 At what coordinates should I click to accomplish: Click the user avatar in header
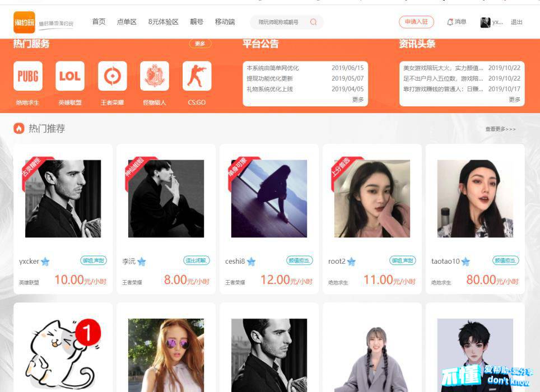click(x=485, y=22)
